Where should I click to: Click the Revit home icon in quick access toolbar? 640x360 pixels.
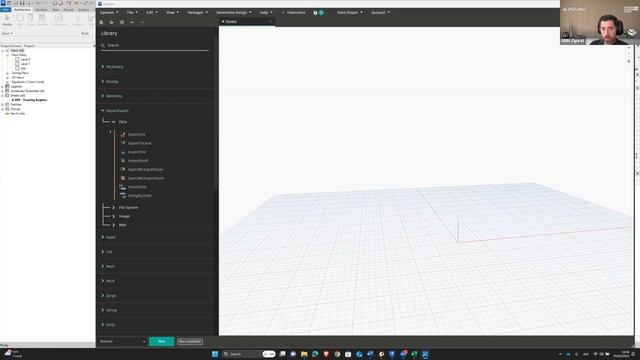[x=9, y=3]
